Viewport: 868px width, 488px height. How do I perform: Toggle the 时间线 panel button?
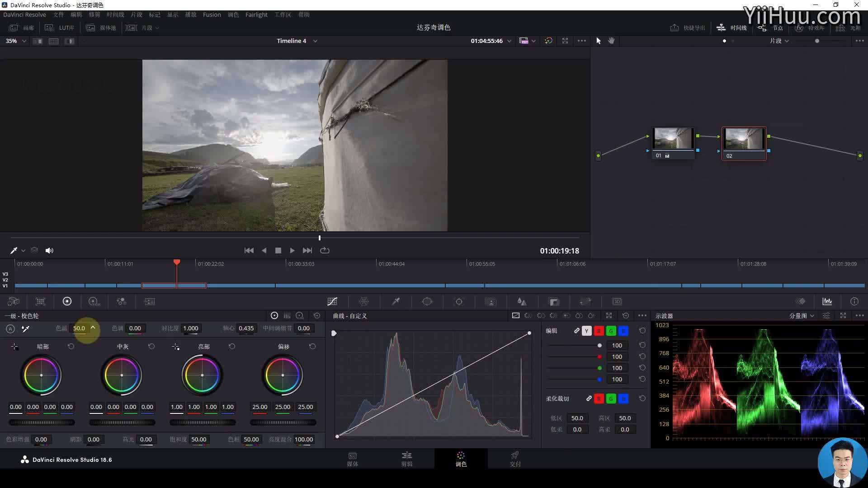point(731,28)
